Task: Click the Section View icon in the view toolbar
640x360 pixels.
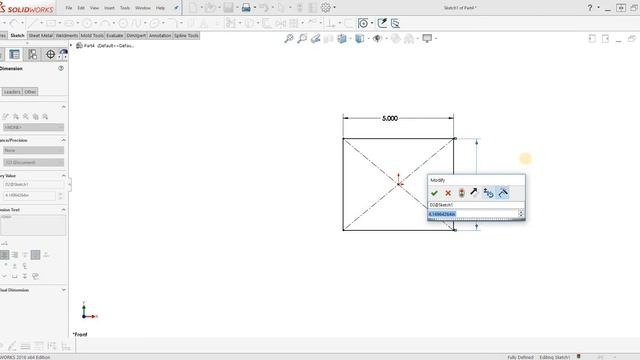Action: coord(329,38)
